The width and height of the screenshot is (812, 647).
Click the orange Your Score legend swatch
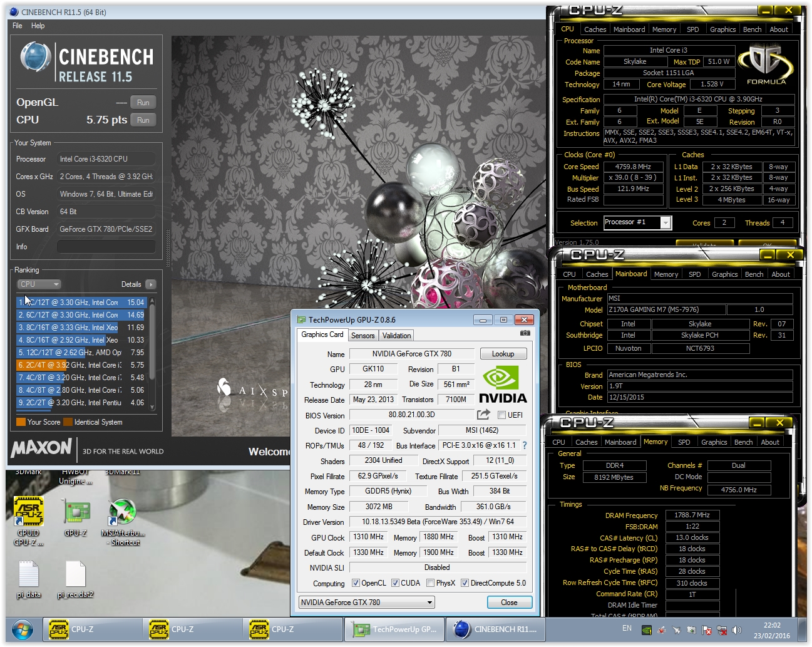tap(21, 422)
